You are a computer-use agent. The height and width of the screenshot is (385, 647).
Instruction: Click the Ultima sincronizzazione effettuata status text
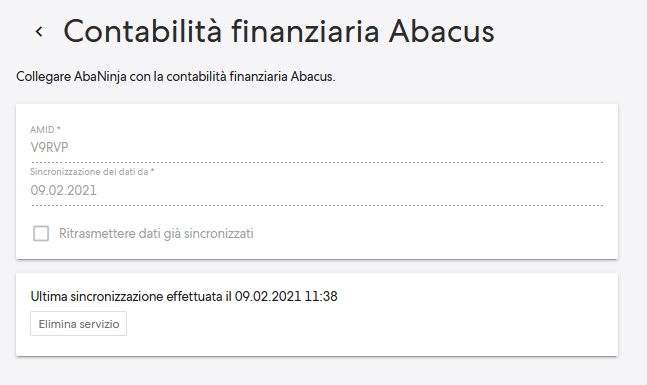tap(184, 296)
